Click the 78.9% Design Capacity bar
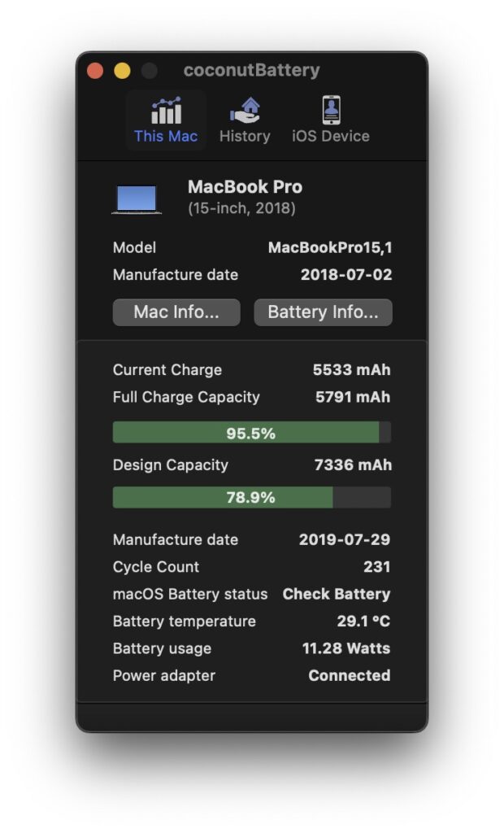This screenshot has height=833, width=504. (251, 496)
